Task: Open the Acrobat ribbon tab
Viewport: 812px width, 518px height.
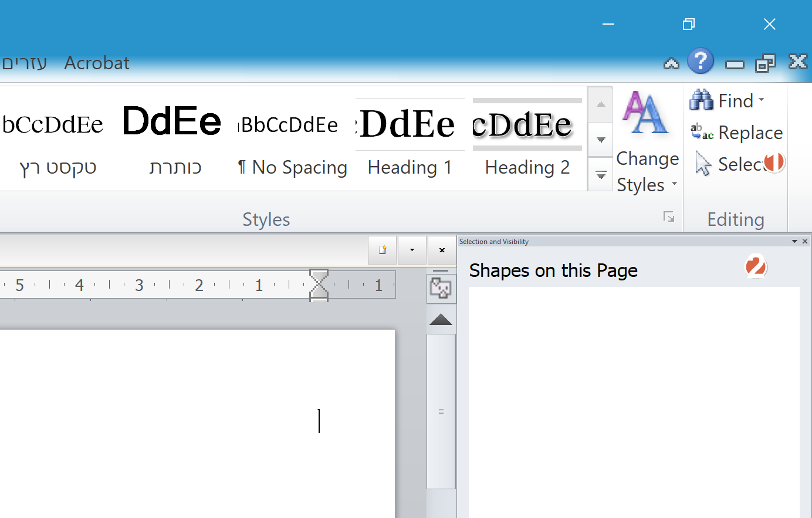Action: pos(97,63)
